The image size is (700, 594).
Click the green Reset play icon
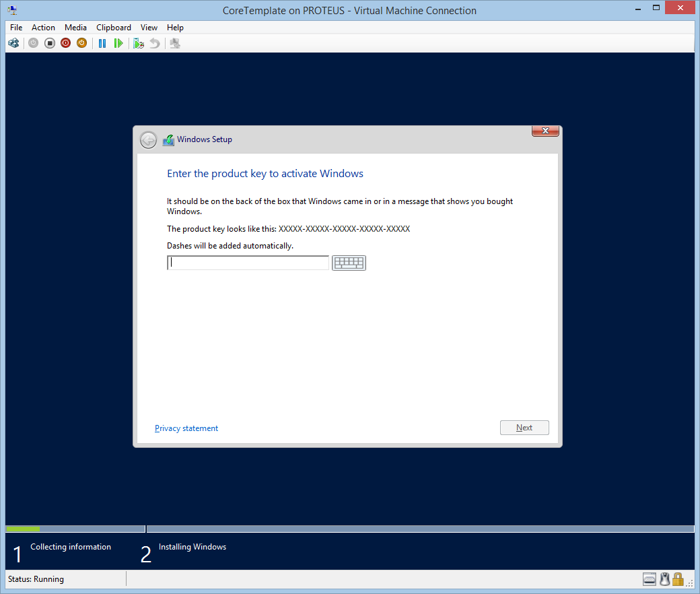click(x=118, y=43)
